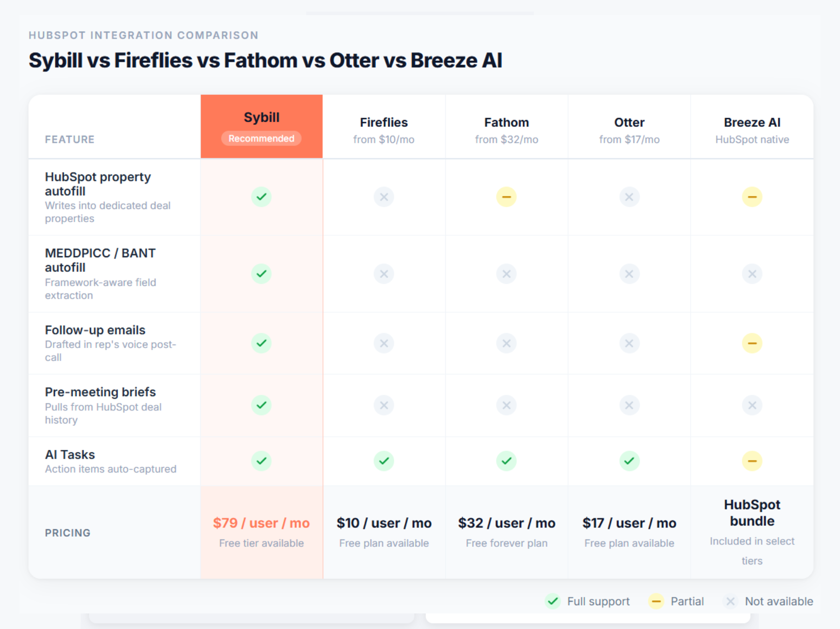Click Breeze AI's partial icon for Follow-up emails
This screenshot has height=629, width=840.
pyautogui.click(x=752, y=343)
